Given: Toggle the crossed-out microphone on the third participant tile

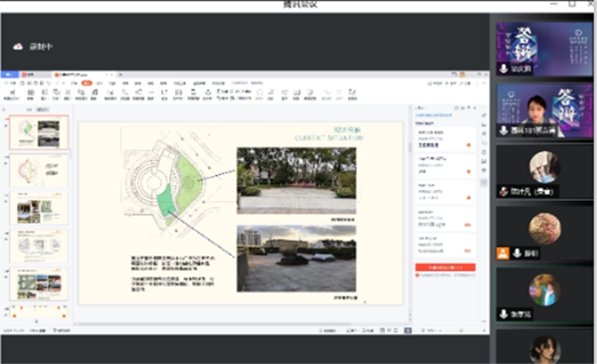Looking at the screenshot, I should (x=504, y=192).
